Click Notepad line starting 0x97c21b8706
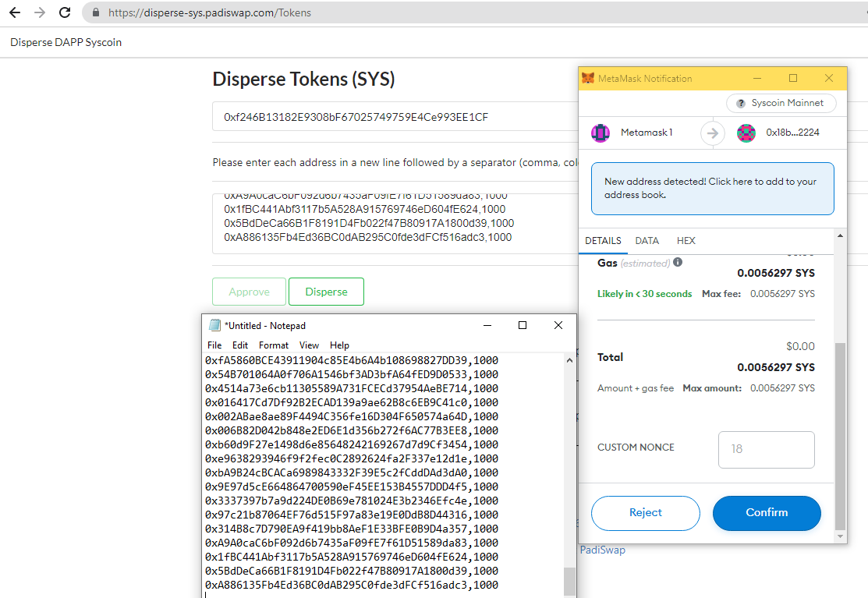868x598 pixels. pyautogui.click(x=352, y=515)
